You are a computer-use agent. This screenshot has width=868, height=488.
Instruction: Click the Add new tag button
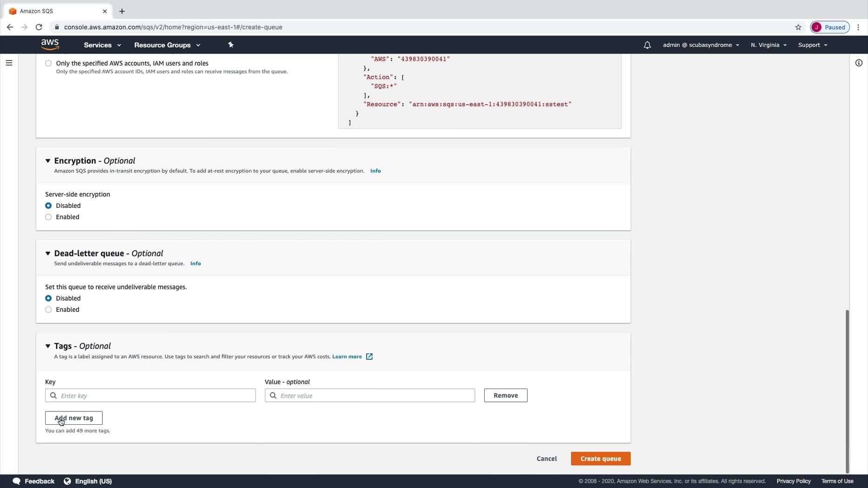[74, 418]
